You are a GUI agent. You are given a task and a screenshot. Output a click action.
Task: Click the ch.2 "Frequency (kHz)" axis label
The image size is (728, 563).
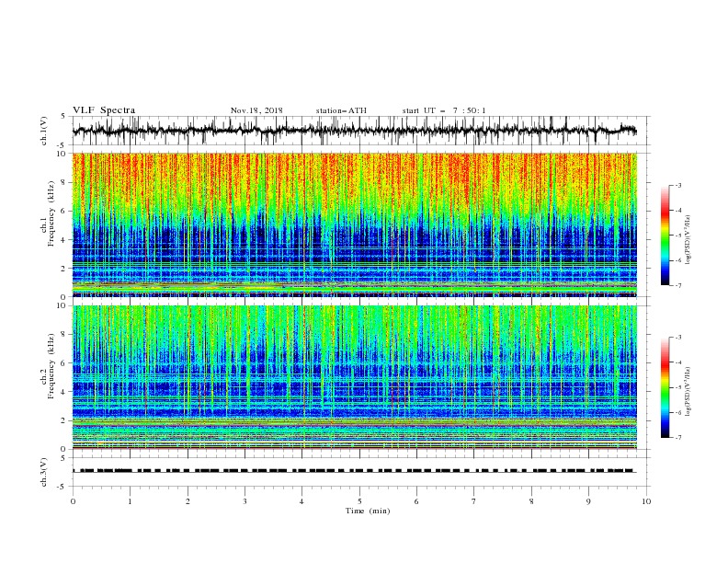coord(51,365)
